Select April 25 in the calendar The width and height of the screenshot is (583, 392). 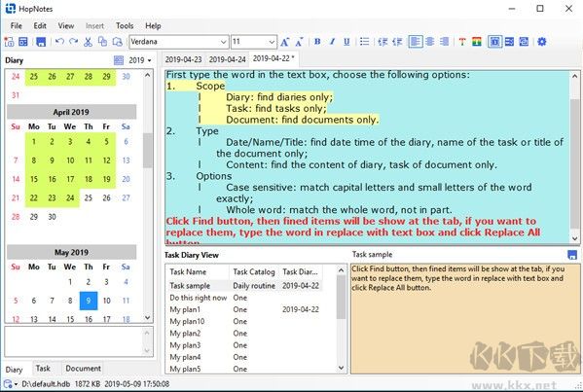coord(89,197)
